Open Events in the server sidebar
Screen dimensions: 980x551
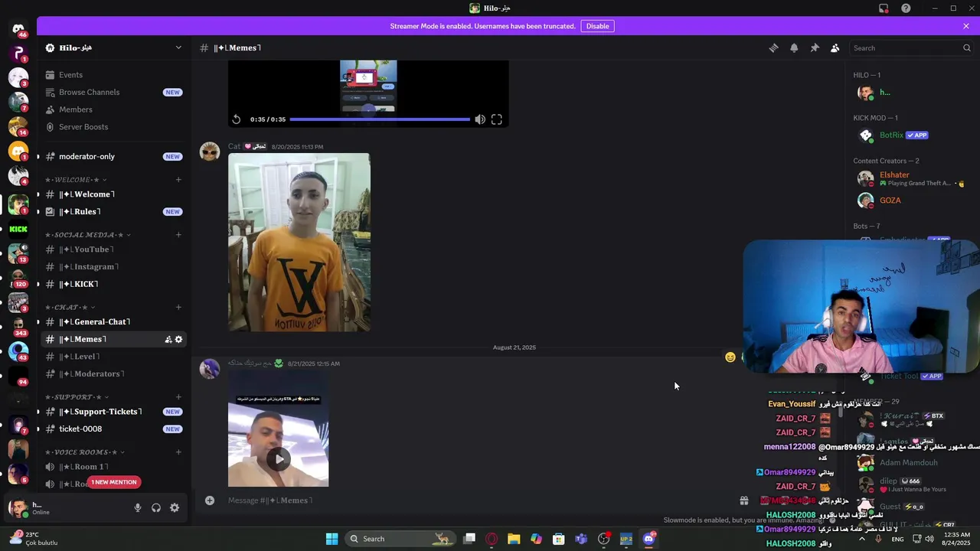coord(113,75)
